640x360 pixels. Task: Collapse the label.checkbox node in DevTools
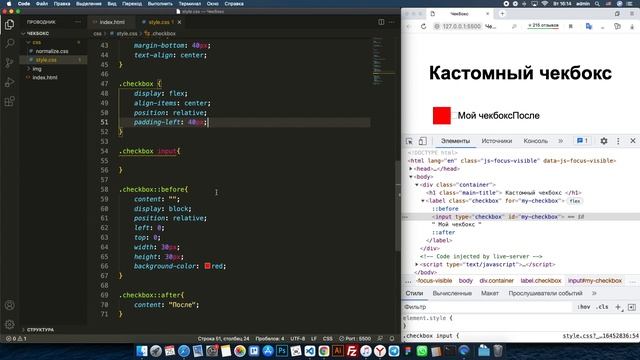pos(423,201)
